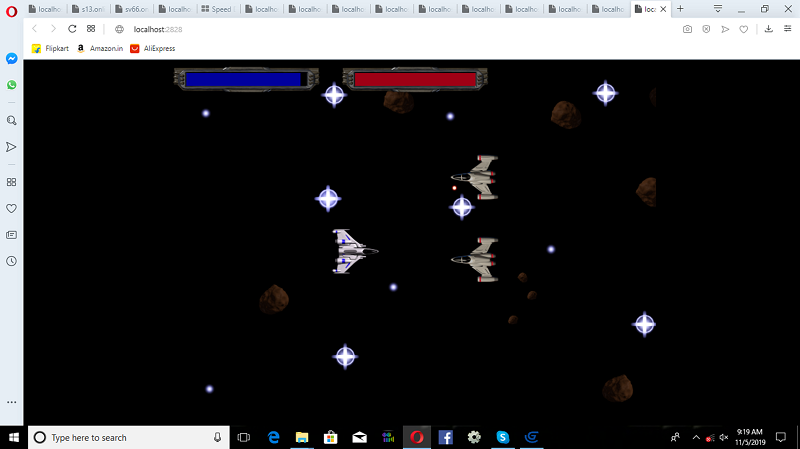The height and width of the screenshot is (449, 800).
Task: Open the Opera main menu logo
Action: pos(11,11)
